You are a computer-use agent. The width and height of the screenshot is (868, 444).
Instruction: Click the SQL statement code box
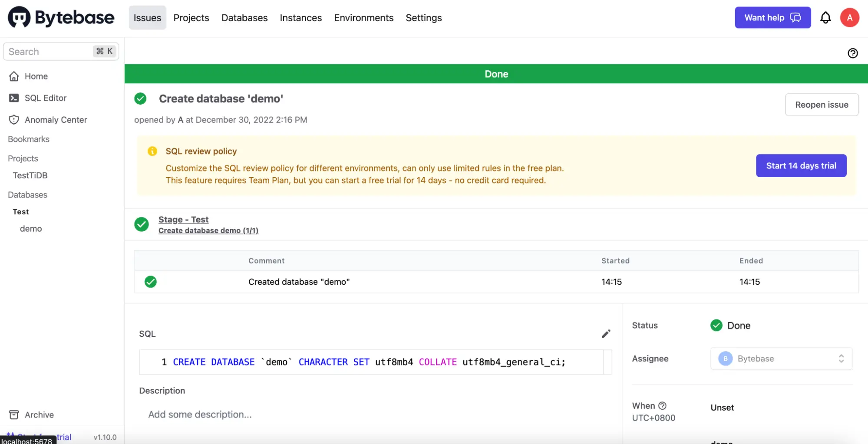(x=375, y=362)
